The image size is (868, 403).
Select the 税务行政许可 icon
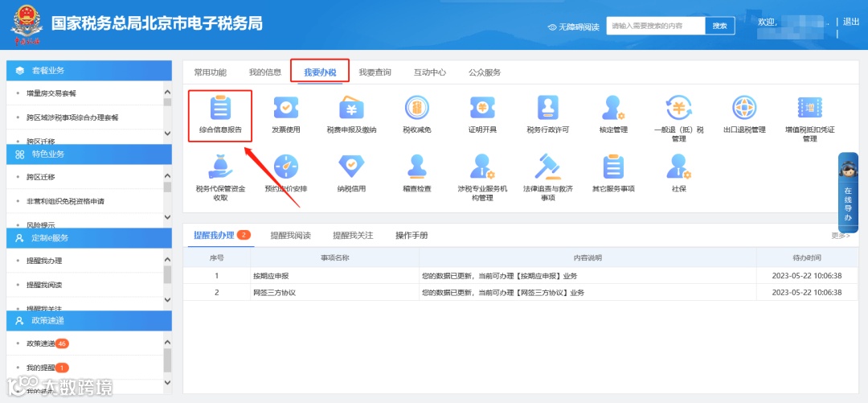[x=548, y=108]
